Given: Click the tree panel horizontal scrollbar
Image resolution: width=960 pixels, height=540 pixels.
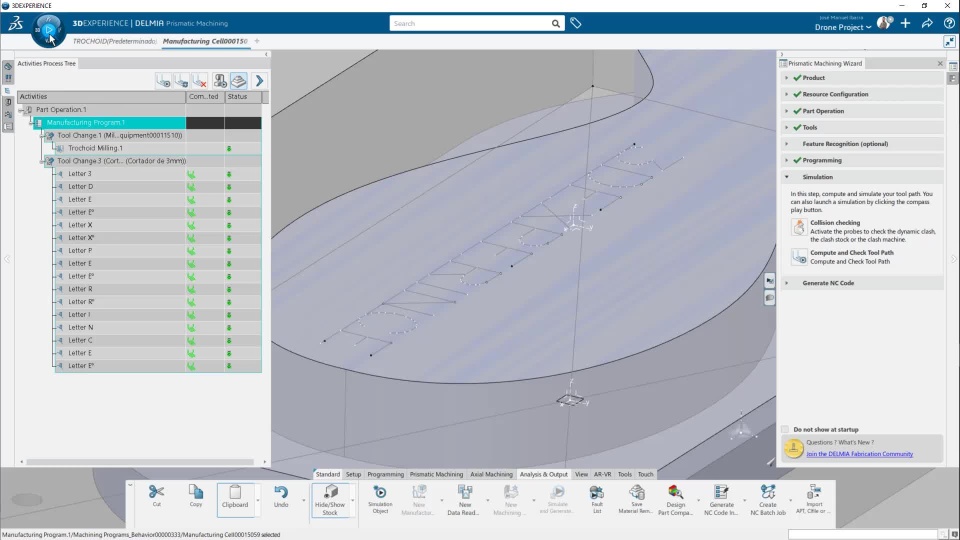Looking at the screenshot, I should [140, 462].
